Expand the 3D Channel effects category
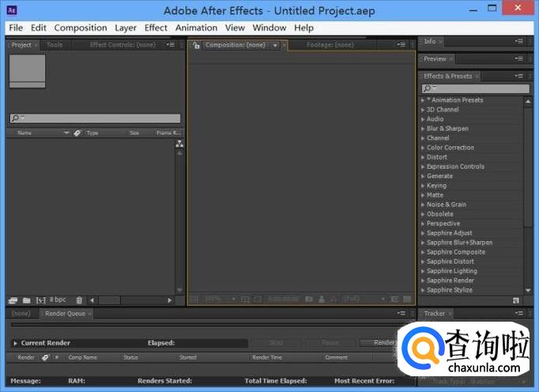The image size is (539, 392). pos(423,110)
